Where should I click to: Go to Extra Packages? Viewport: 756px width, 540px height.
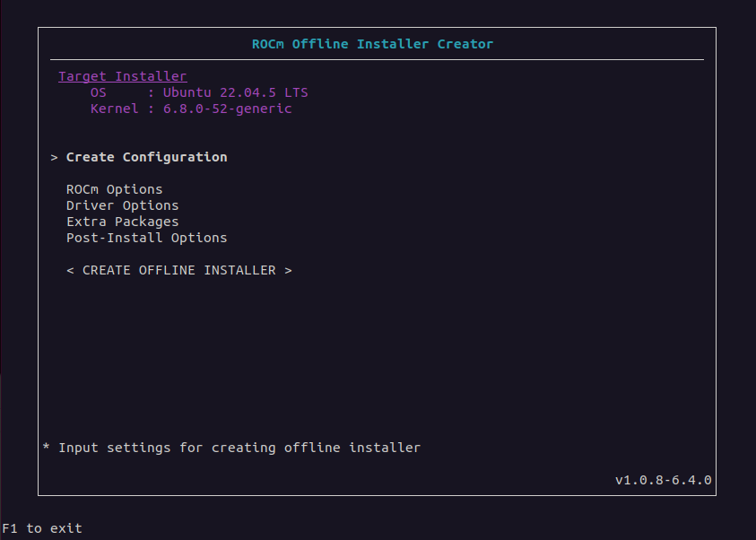pyautogui.click(x=122, y=222)
